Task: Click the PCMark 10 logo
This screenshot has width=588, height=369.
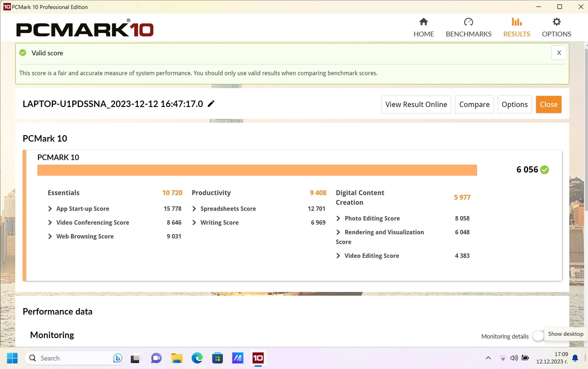Action: coord(85,28)
